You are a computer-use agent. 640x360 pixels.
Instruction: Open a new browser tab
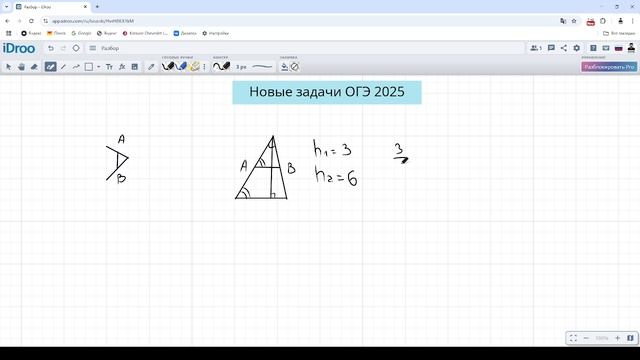(x=97, y=7)
